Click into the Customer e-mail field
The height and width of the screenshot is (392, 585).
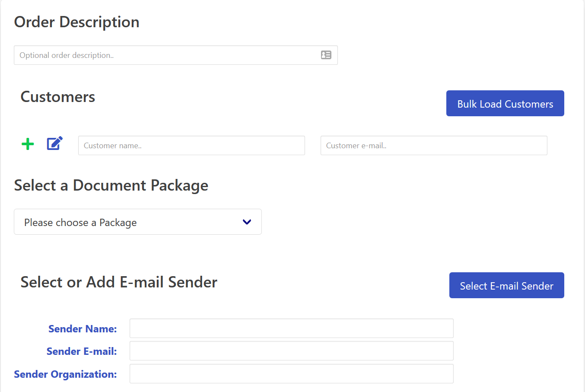pyautogui.click(x=434, y=146)
